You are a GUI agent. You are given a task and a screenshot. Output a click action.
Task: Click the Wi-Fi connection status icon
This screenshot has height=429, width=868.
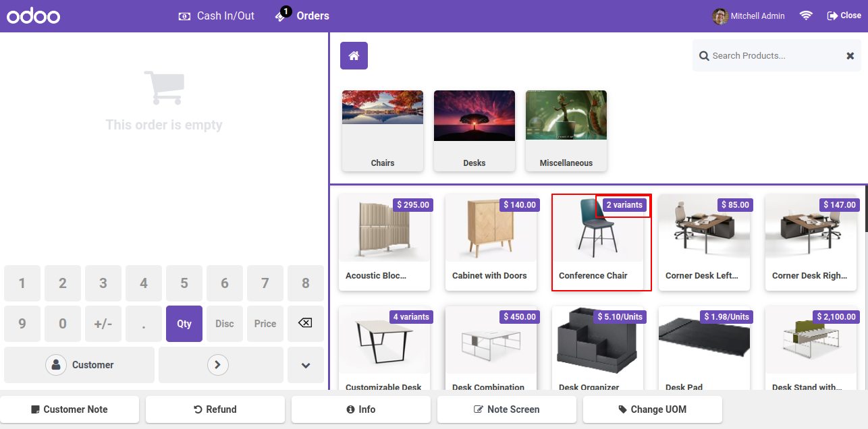pyautogui.click(x=806, y=16)
